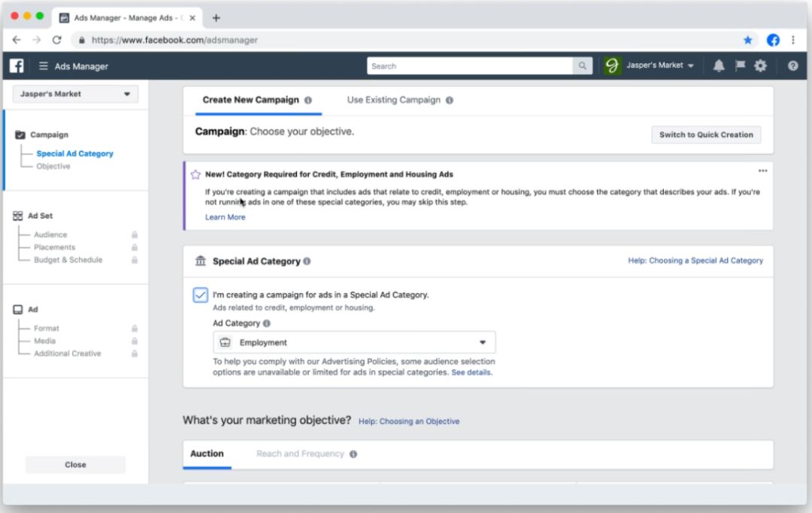Click the search magnifier button
Screen dimensions: 812x513
tap(583, 66)
